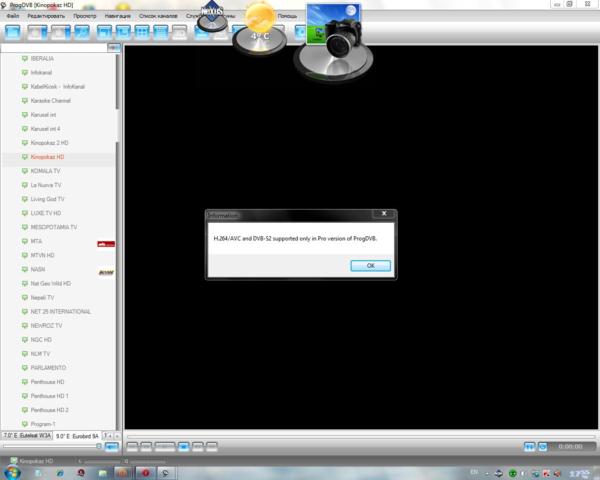This screenshot has width=600, height=480.
Task: Open the Навигация menu
Action: [117, 16]
